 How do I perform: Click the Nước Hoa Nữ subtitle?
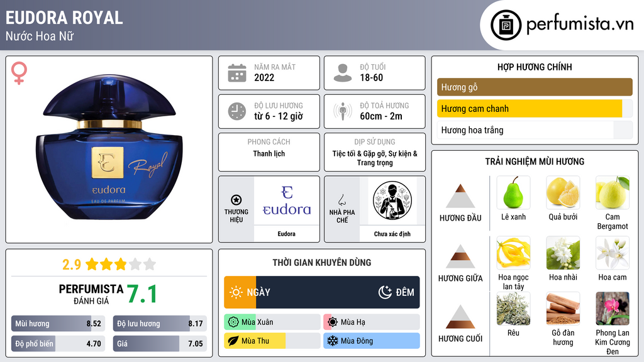40,36
